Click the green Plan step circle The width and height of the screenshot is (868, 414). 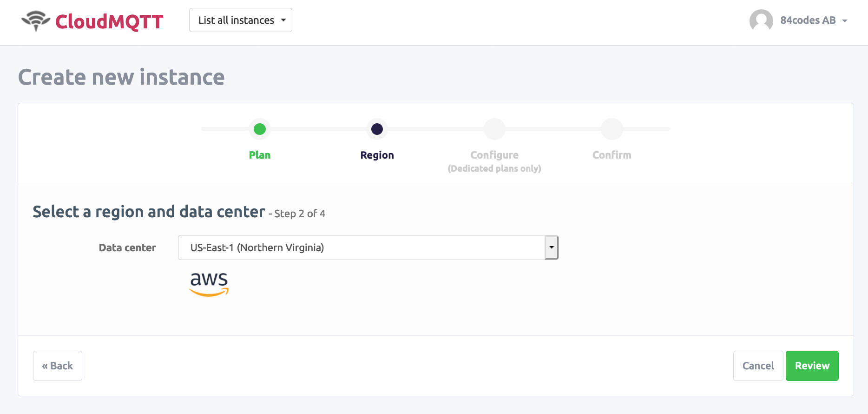260,129
